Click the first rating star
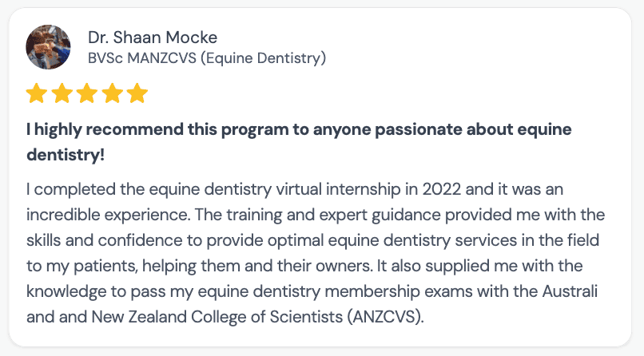The image size is (644, 356). 36,94
